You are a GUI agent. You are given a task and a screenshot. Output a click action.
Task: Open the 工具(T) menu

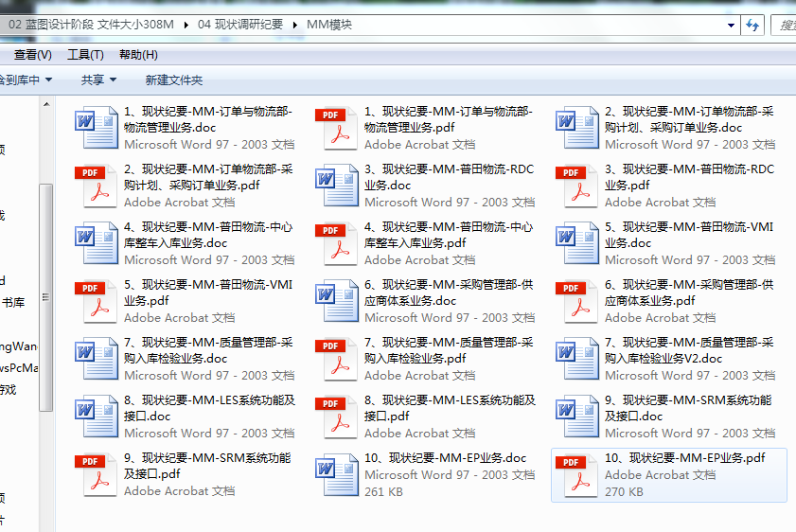85,54
